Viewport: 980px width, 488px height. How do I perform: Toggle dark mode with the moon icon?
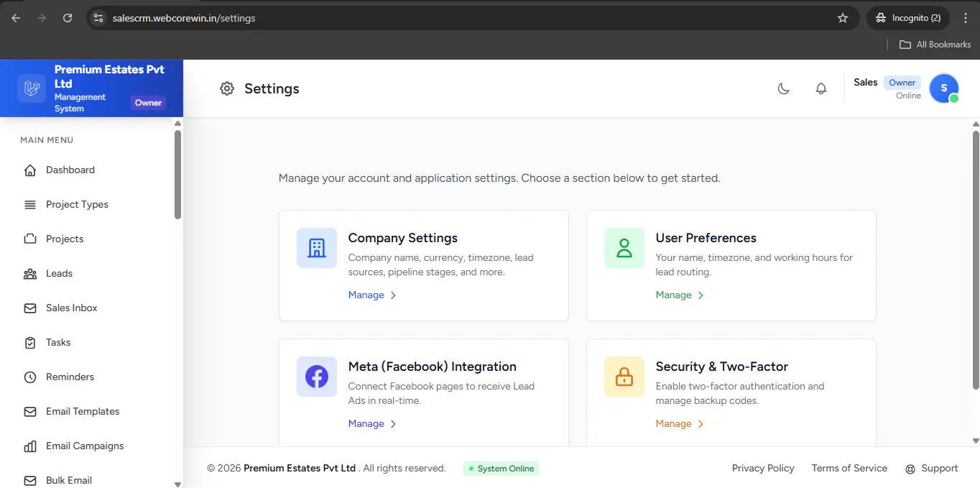[x=784, y=88]
